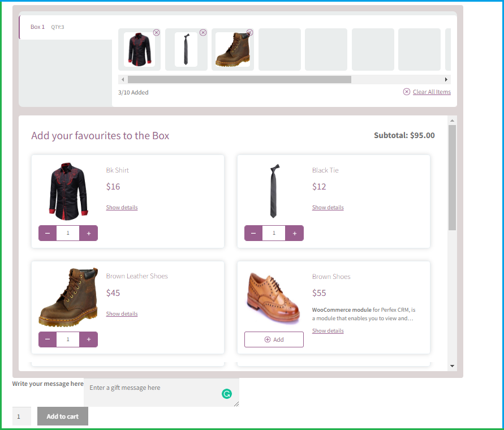Click the Clear All Items link
Screen dimensions: 504x430
tap(431, 92)
